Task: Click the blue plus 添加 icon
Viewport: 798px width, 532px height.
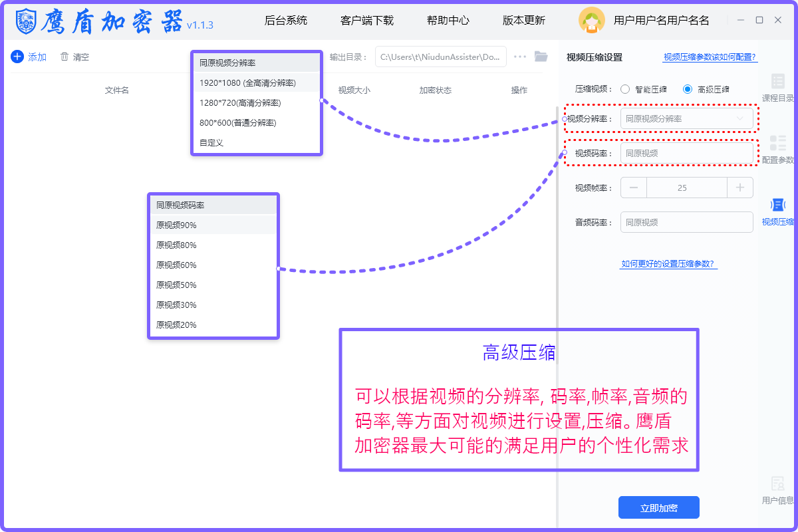Action: pyautogui.click(x=17, y=57)
